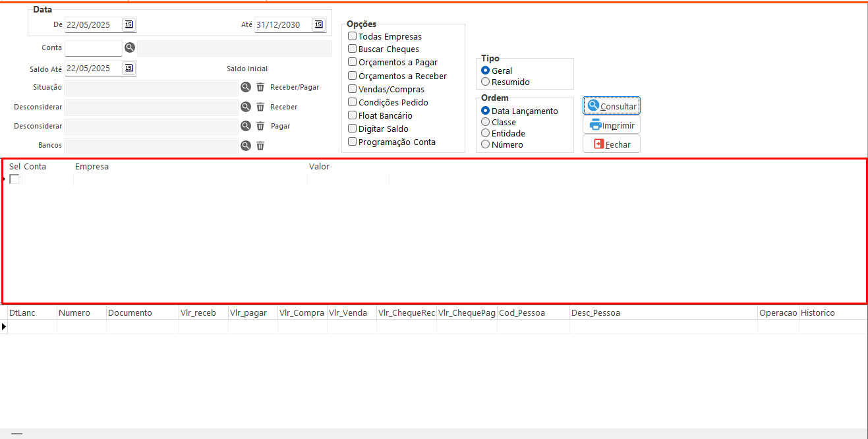868x439 pixels.
Task: Toggle the Float Bancário checkbox
Action: 353,115
